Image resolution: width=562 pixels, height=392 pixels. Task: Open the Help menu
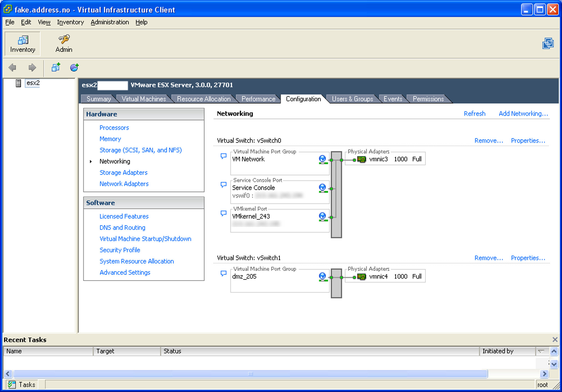pyautogui.click(x=141, y=22)
